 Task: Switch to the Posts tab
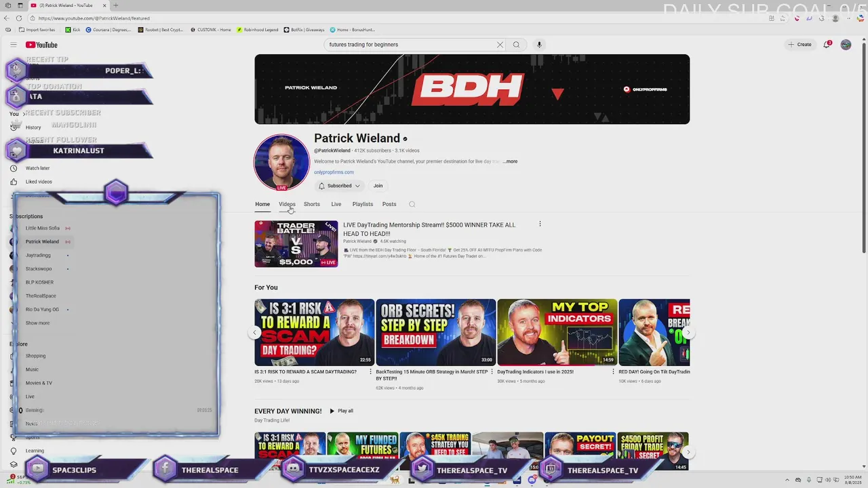point(389,204)
